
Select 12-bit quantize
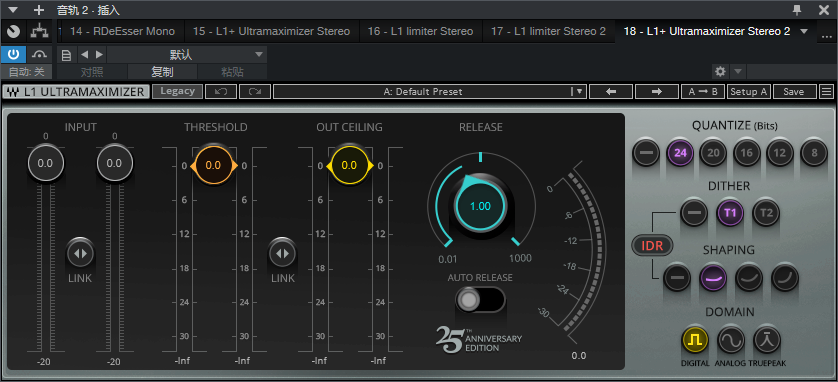[x=780, y=153]
